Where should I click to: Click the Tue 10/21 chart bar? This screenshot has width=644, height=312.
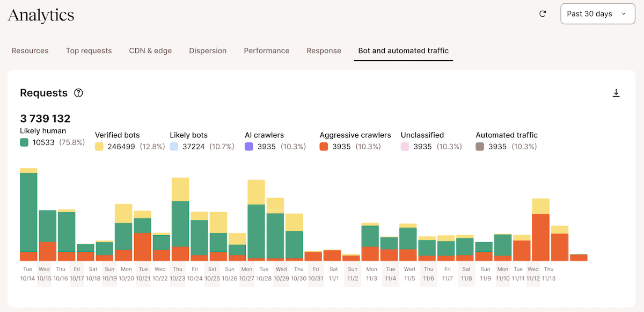142,236
